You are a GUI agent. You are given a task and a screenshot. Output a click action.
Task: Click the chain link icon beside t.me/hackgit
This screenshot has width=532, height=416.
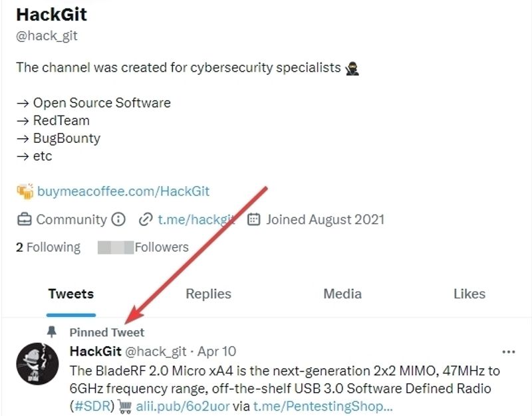pos(146,219)
